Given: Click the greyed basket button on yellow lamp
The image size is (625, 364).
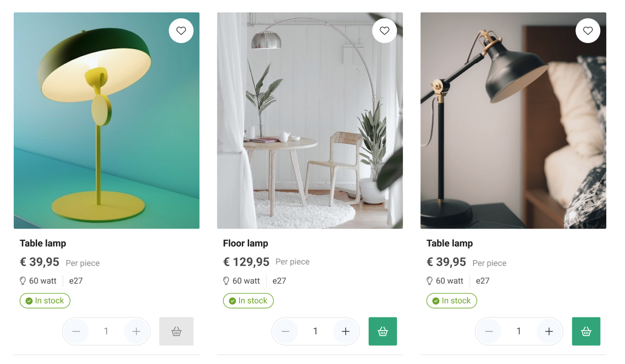Looking at the screenshot, I should [x=176, y=331].
